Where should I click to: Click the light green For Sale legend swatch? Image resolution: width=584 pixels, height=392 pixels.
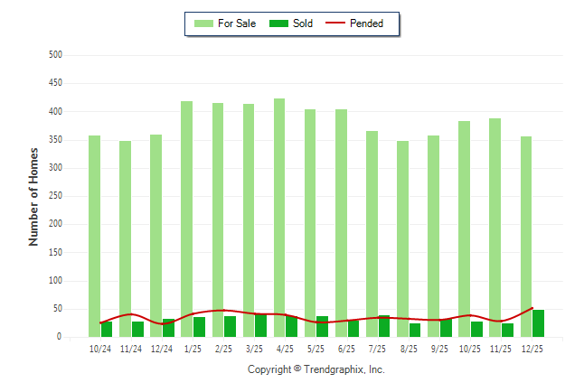point(203,23)
